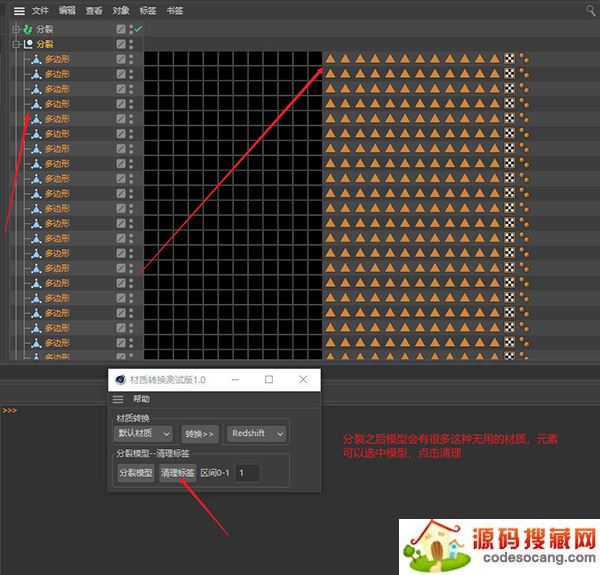
Task: Select the null object icon of orange 分裂
Action: (x=28, y=44)
